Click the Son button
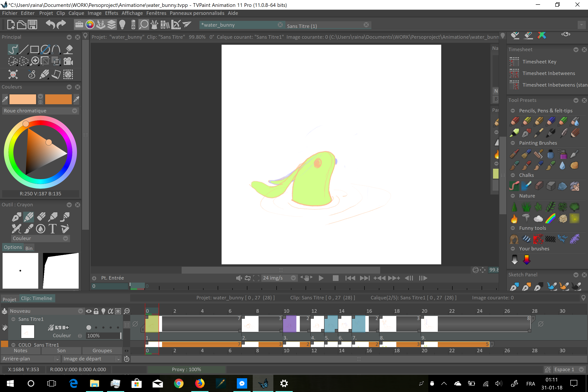 pyautogui.click(x=61, y=351)
